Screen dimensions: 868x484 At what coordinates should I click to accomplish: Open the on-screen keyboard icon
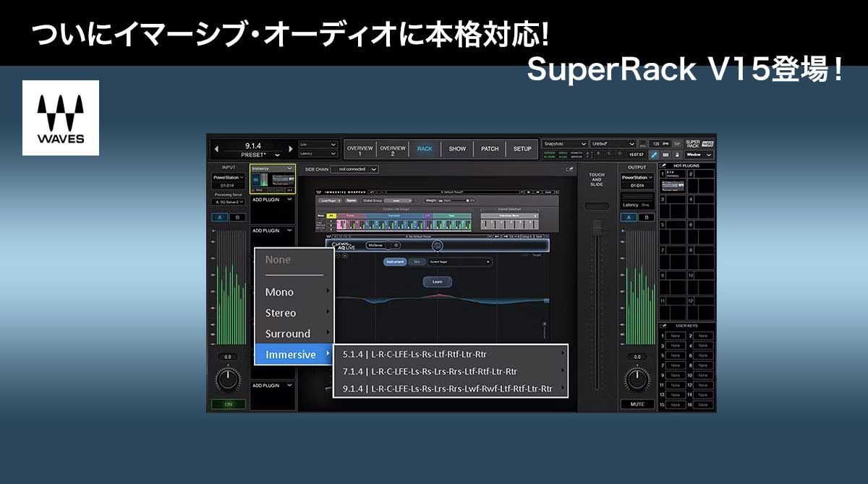point(665,154)
